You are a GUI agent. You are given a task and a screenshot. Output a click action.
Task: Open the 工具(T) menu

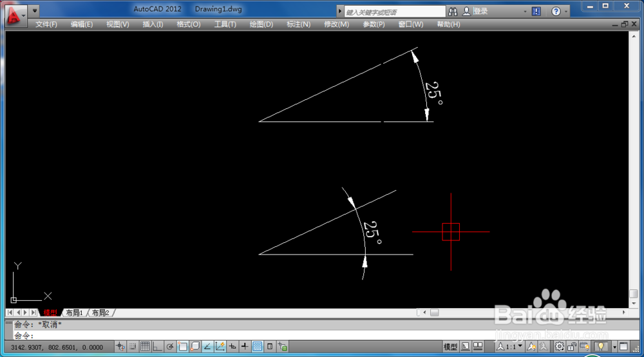coord(225,24)
